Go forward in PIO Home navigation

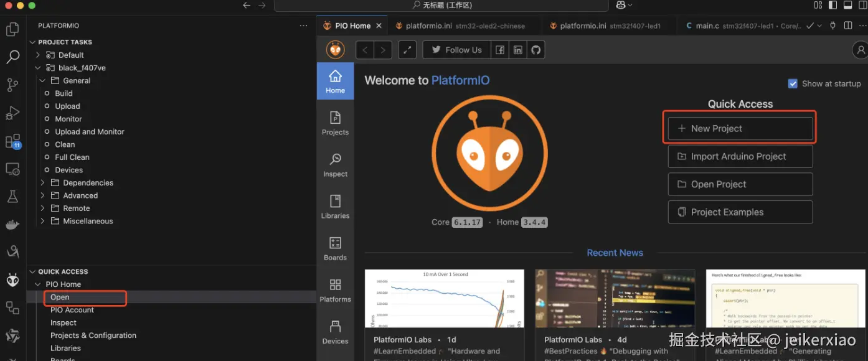383,50
